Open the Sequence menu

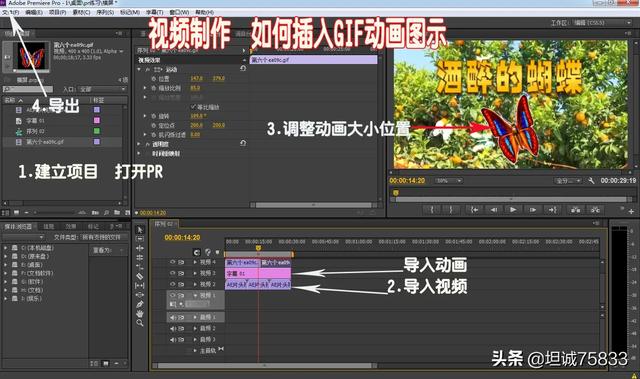point(105,12)
